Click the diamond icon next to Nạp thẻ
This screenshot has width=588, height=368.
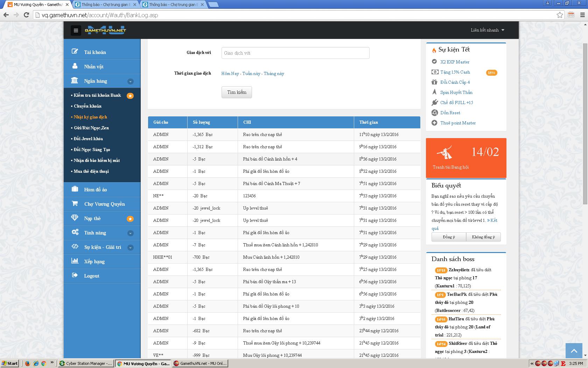75,218
